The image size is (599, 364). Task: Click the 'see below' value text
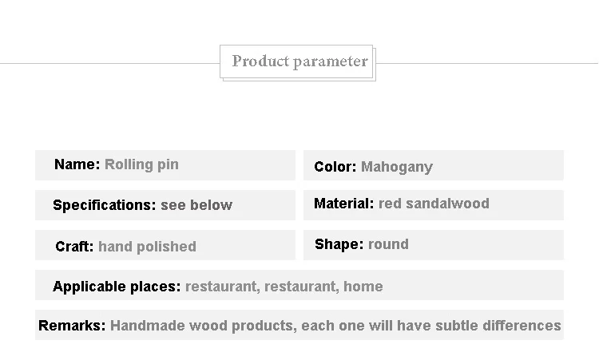(196, 205)
